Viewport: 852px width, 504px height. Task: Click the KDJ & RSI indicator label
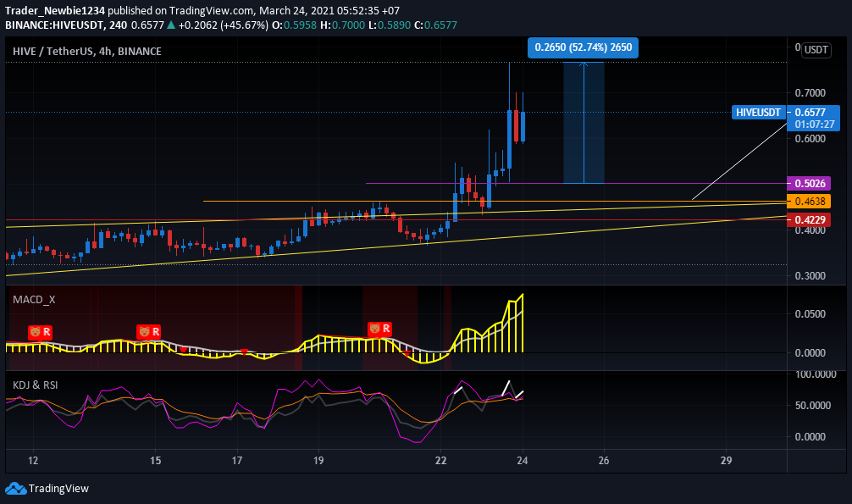36,385
